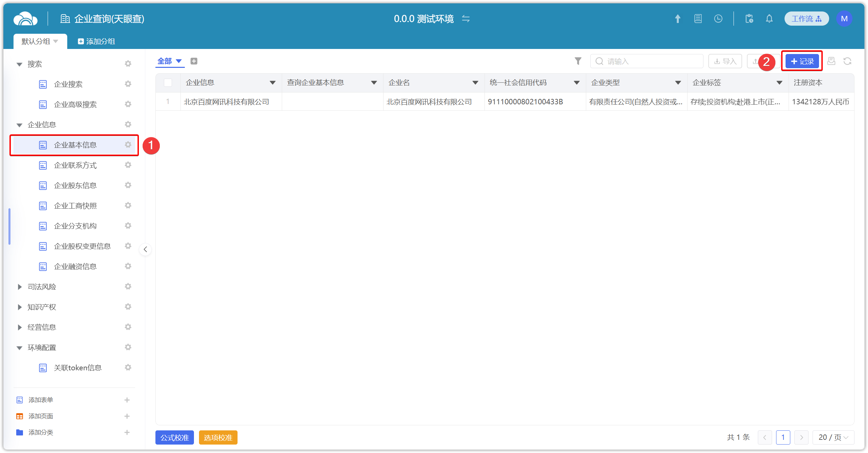Screen dimensions: 868x453
Task: Open settings gear for 企业联系方式
Action: [128, 165]
